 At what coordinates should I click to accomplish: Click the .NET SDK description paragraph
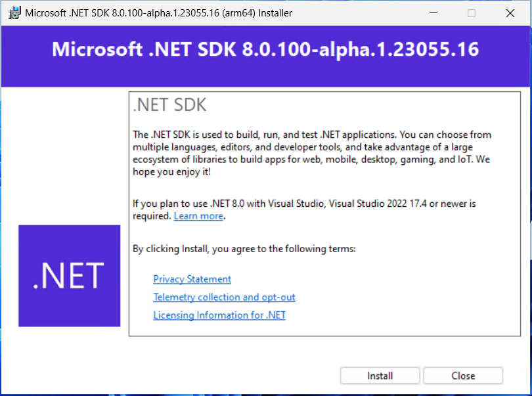click(309, 152)
